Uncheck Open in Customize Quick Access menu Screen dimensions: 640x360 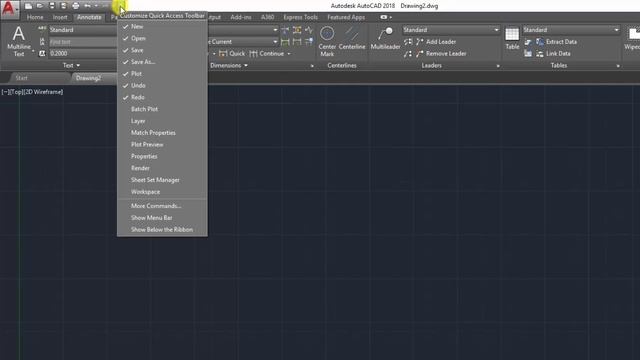tap(162, 38)
